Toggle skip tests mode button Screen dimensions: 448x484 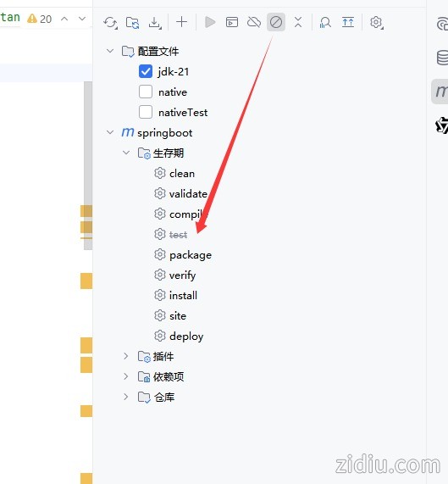pos(276,22)
